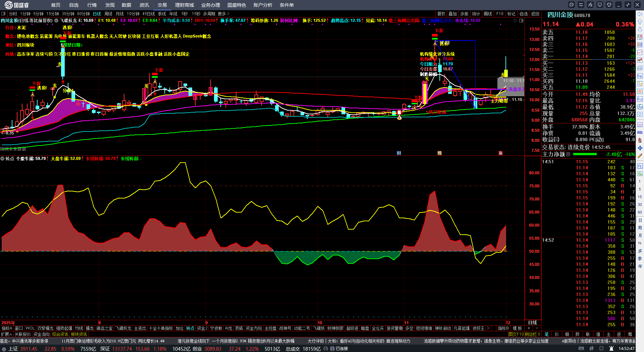The height and width of the screenshot is (352, 644).
Task: Open the 交易 menu
Action: click(x=162, y=5)
